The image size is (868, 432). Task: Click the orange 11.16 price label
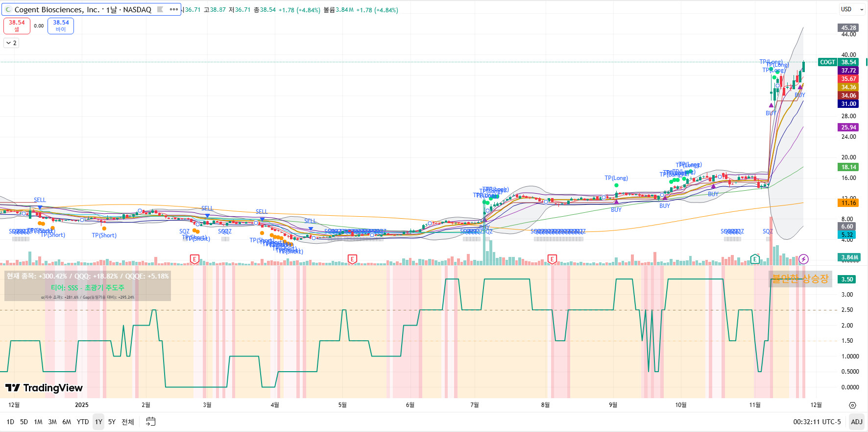(849, 203)
